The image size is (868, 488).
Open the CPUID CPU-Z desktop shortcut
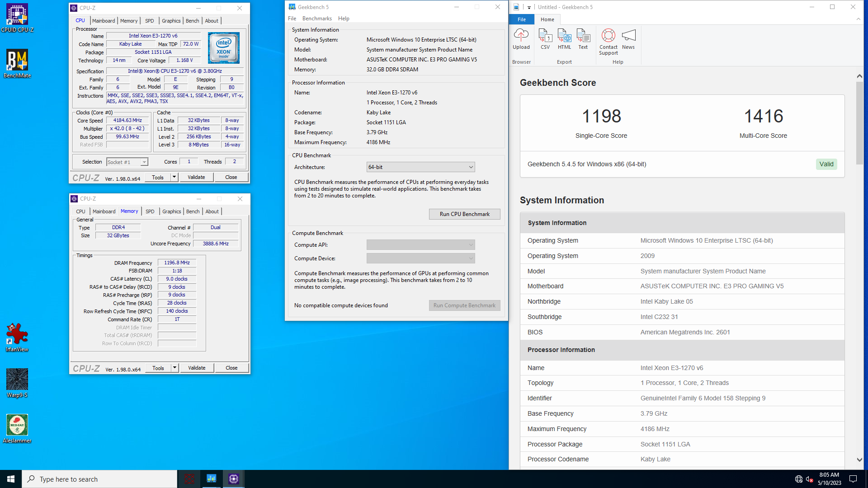point(17,18)
